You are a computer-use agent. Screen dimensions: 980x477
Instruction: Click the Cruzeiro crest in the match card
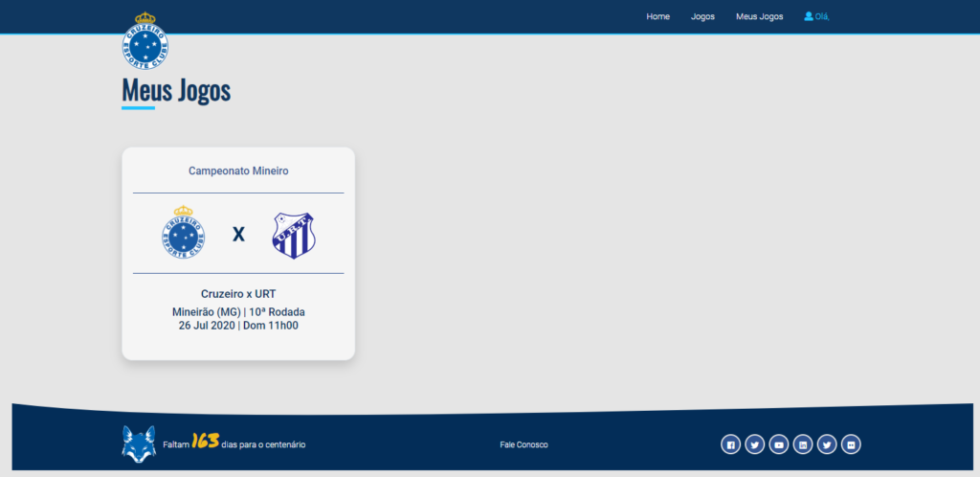[183, 233]
